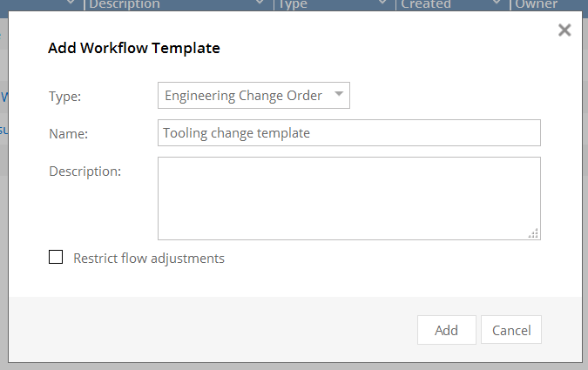Click the Type combo box arrow
This screenshot has height=370, width=588.
pos(339,95)
